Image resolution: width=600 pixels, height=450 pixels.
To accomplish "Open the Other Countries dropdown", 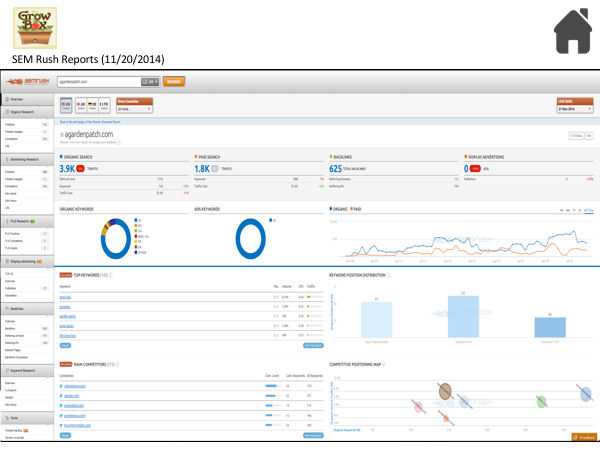I will 134,109.
